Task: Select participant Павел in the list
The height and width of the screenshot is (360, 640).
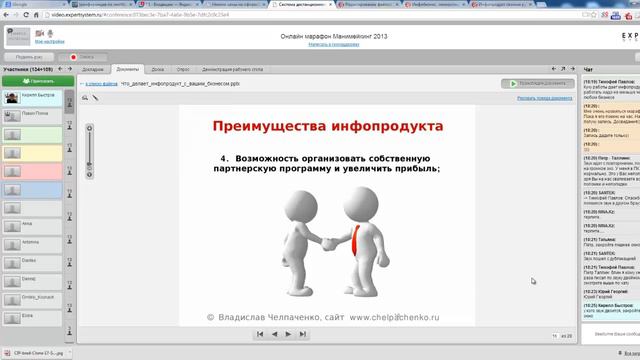Action: click(32, 116)
